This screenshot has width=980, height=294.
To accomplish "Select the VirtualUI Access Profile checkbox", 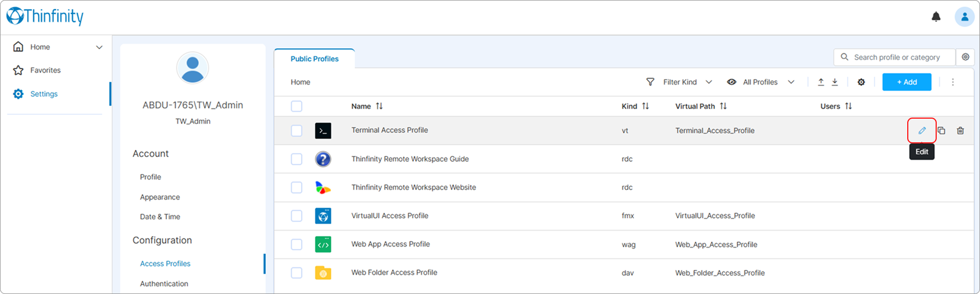I will [297, 216].
